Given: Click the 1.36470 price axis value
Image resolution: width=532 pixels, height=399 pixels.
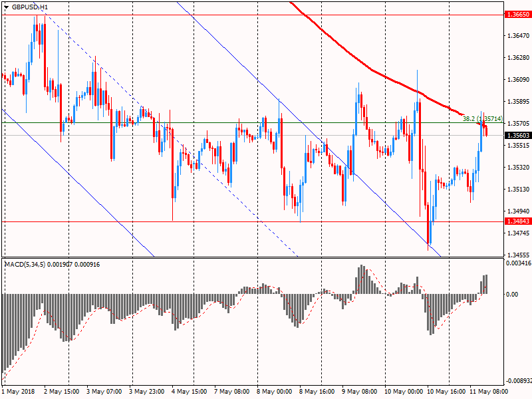Looking at the screenshot, I should pos(518,36).
